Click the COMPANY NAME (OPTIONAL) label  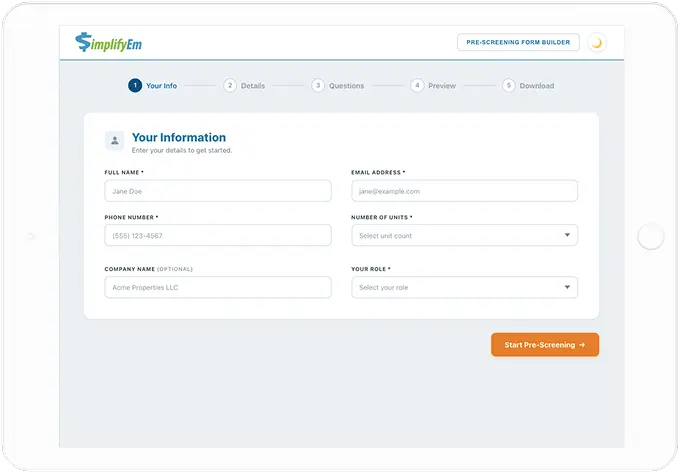click(x=148, y=269)
